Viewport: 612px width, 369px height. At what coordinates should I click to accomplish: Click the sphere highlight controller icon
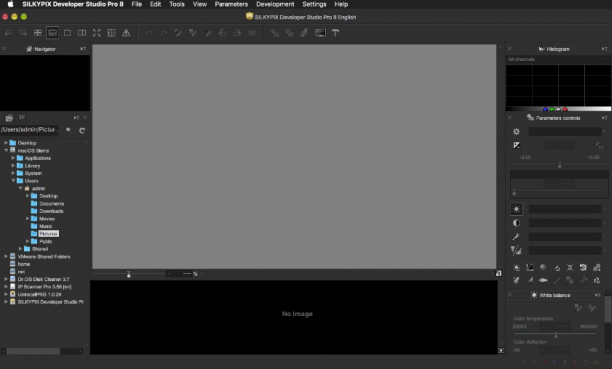coord(543,267)
